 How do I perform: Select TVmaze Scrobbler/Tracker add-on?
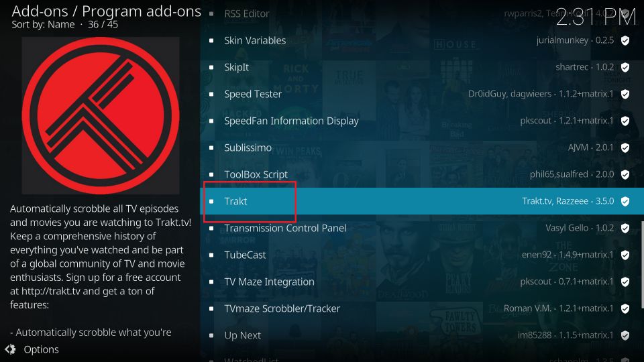pos(422,308)
